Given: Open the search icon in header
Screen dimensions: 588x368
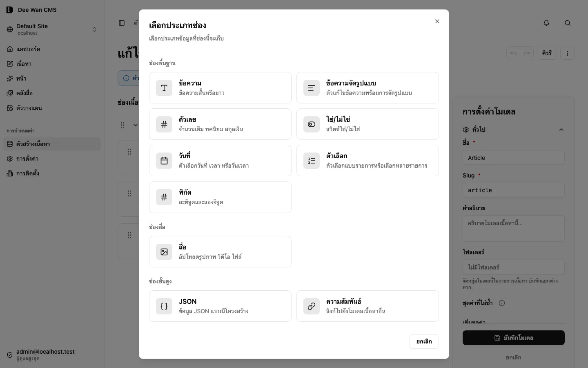Looking at the screenshot, I should point(568,23).
